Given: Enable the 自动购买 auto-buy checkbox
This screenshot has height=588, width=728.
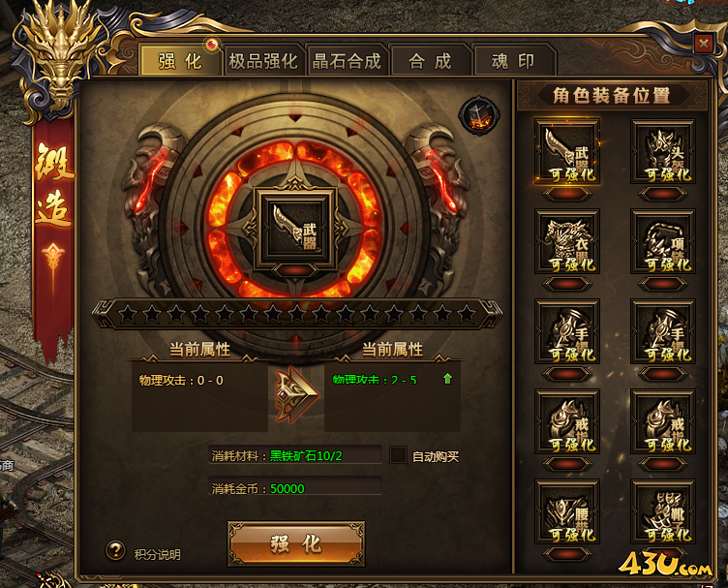Looking at the screenshot, I should click(x=398, y=455).
